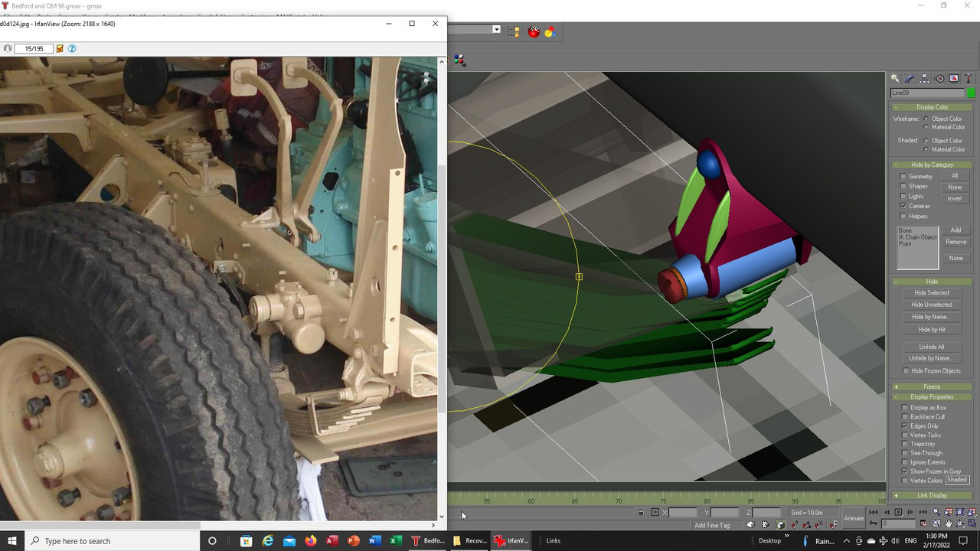Go to start of animation

pos(874,512)
